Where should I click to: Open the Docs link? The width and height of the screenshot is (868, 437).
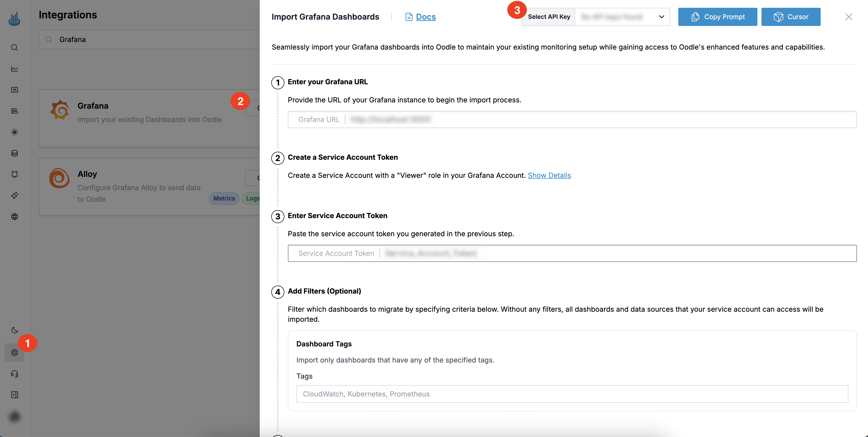(426, 17)
